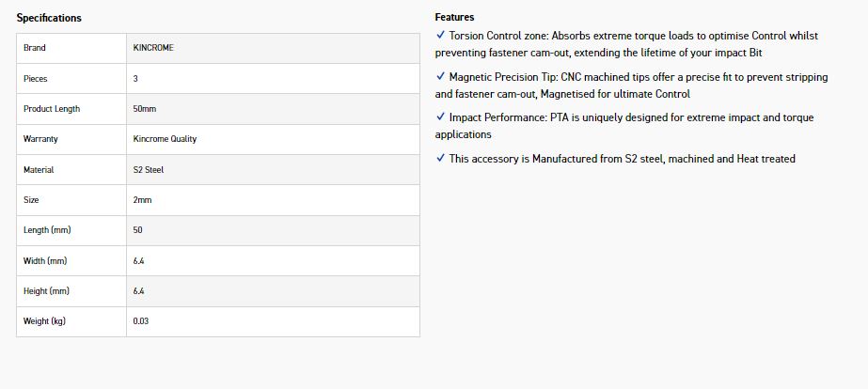Select the 0.03 weight value
The image size is (868, 389).
[142, 321]
